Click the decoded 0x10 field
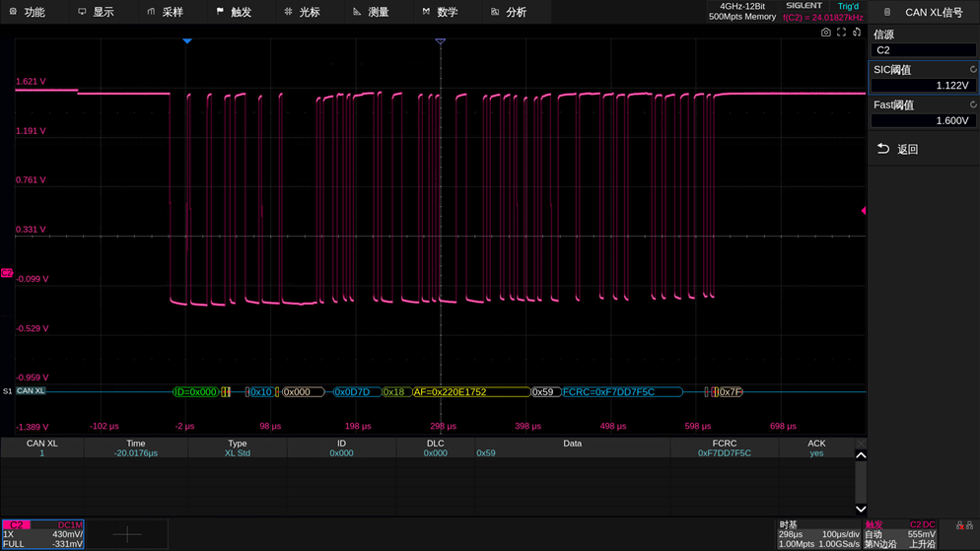The height and width of the screenshot is (551, 980). 261,391
